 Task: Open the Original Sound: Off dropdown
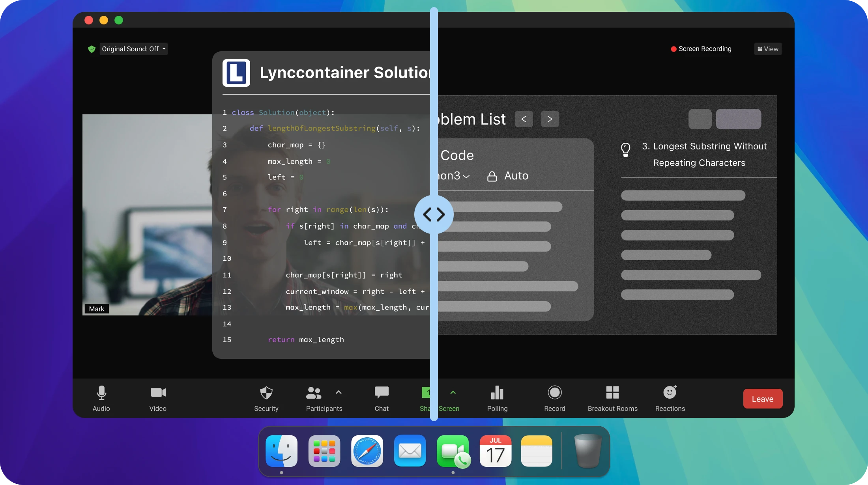point(133,49)
